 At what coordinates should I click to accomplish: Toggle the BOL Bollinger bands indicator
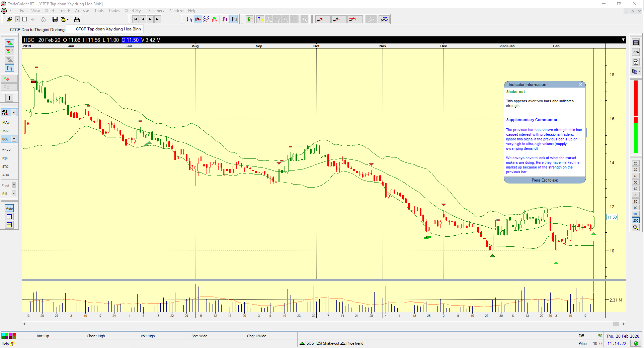[6, 139]
